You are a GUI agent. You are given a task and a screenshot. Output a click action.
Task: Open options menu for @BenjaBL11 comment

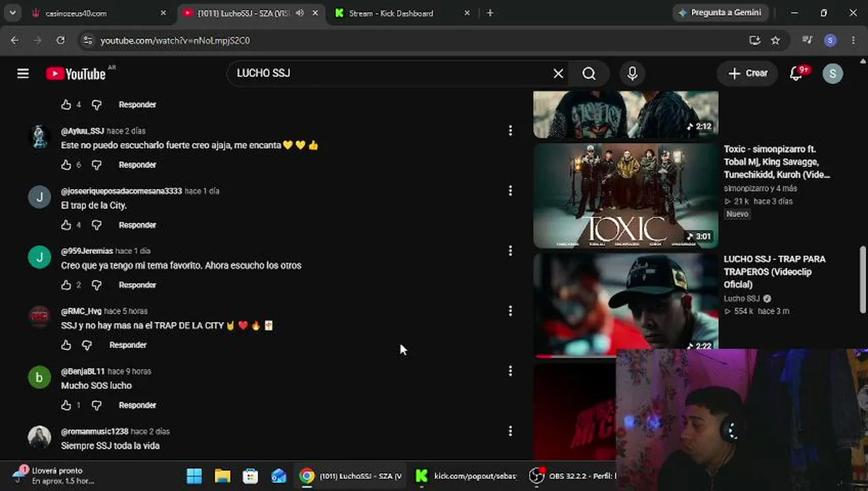(x=510, y=371)
